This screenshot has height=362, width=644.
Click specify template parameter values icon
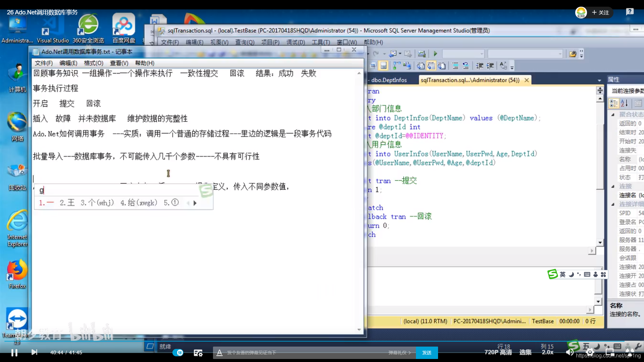[x=503, y=66]
